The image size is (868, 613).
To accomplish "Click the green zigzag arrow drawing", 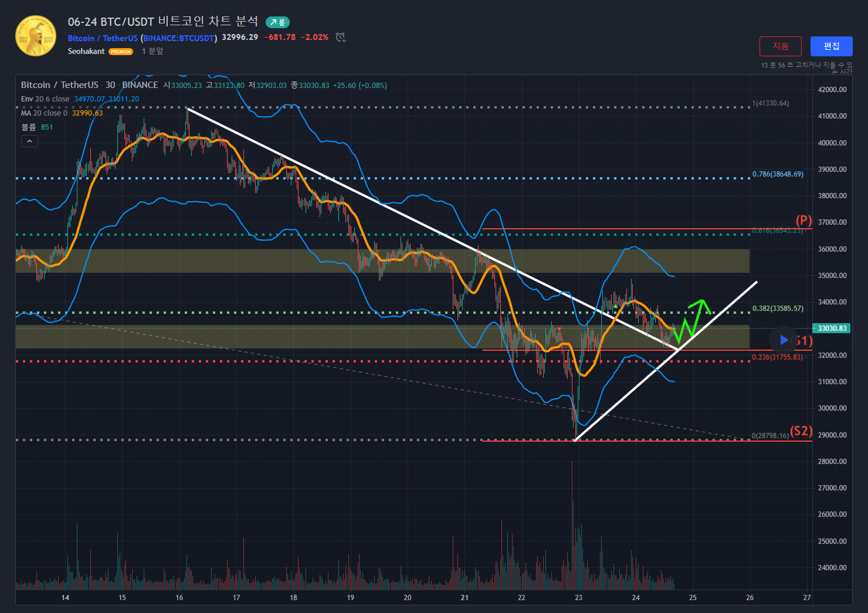I will [693, 320].
